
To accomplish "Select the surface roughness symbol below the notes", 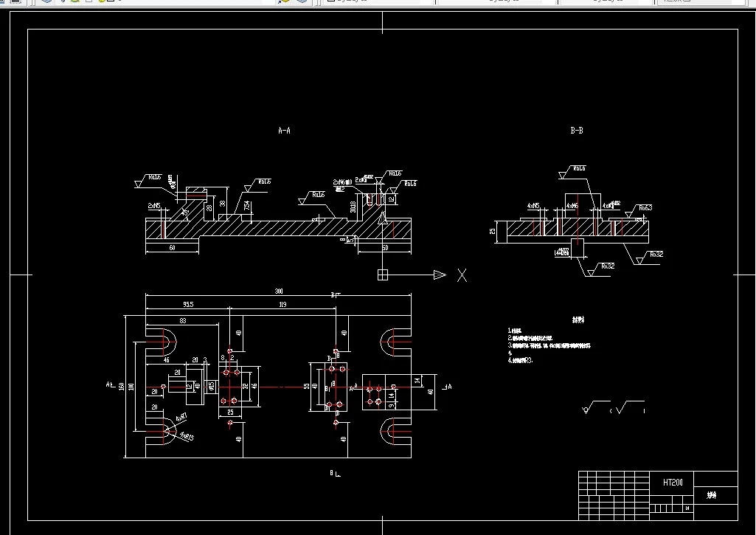I will coord(614,408).
